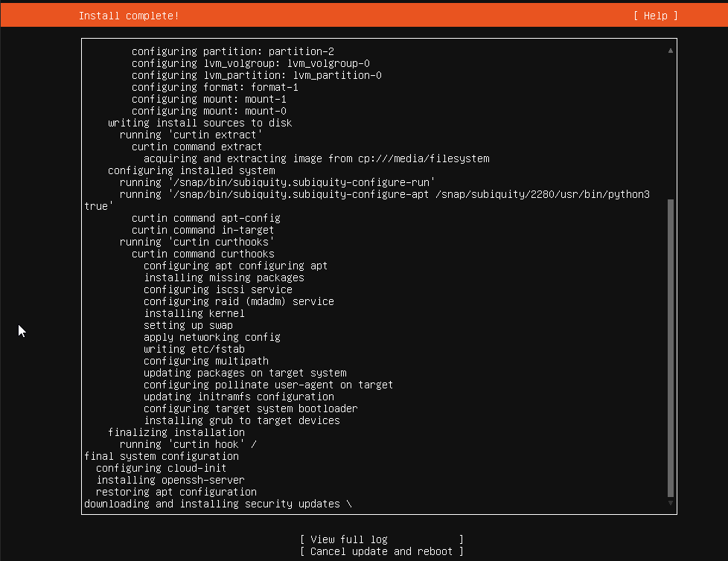
Task: Click the 'restoring apt configuration' log line
Action: pyautogui.click(x=176, y=492)
